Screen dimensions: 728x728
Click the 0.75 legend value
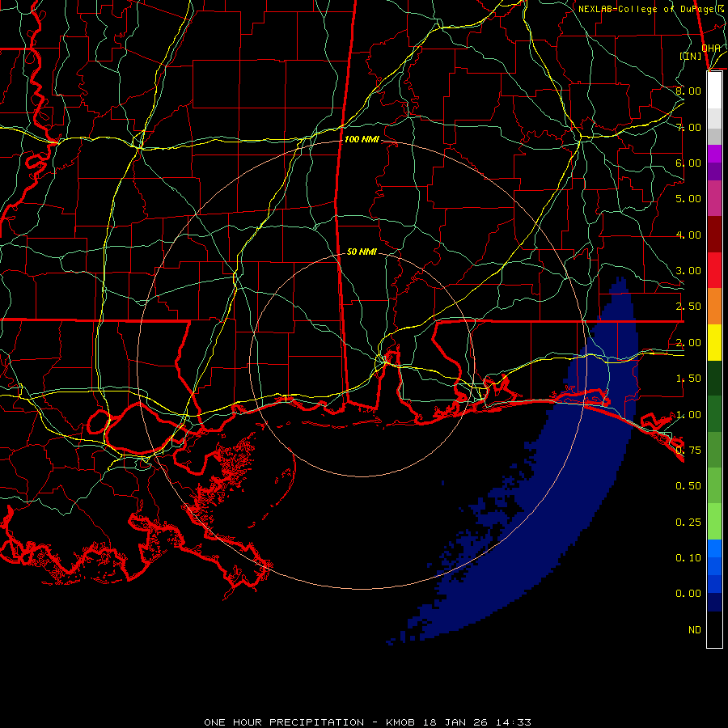click(688, 451)
